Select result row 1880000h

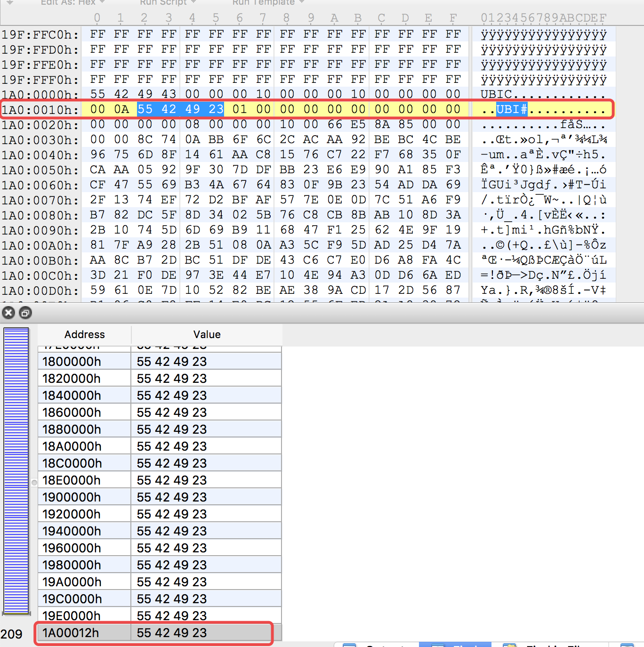[x=160, y=429]
